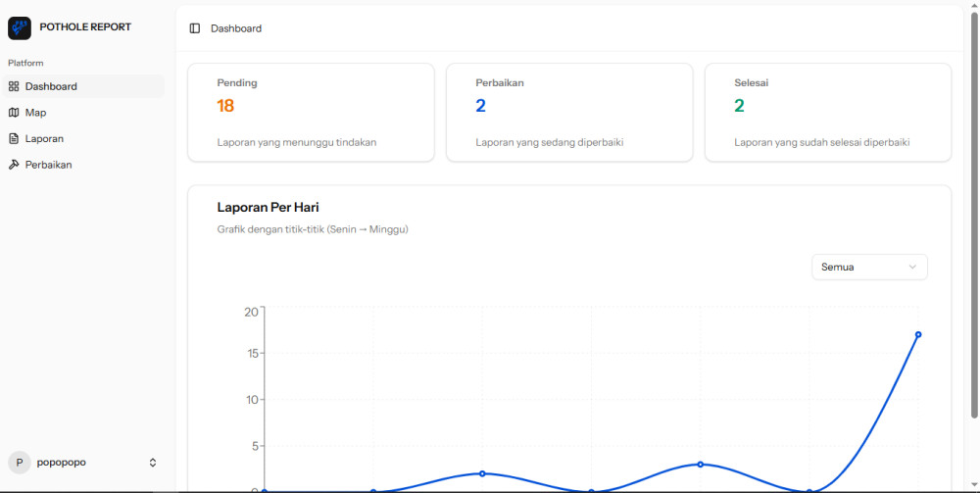
Task: Toggle the sidebar with the panel icon
Action: (195, 28)
